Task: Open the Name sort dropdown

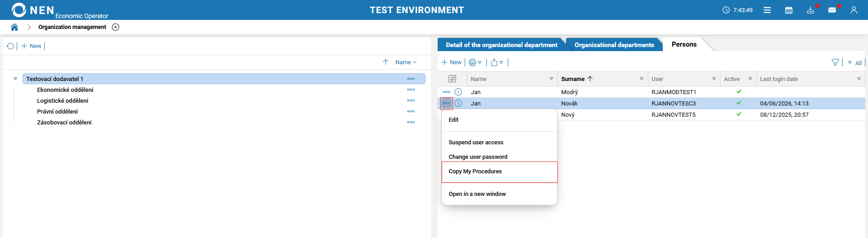Action: pos(406,62)
